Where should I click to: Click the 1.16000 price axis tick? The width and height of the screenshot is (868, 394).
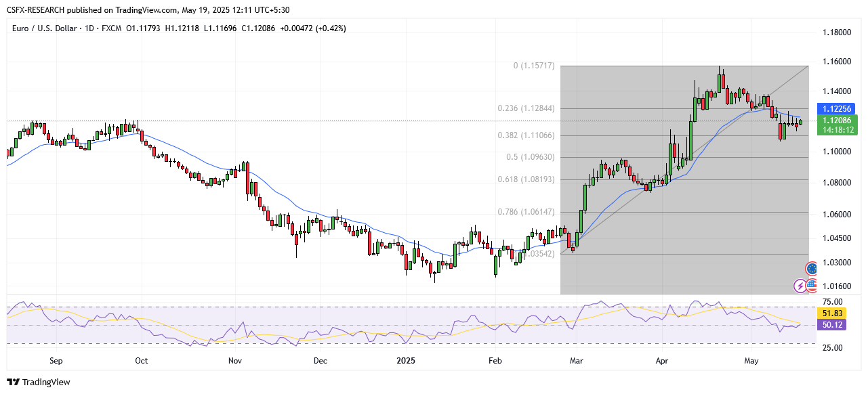tap(837, 62)
